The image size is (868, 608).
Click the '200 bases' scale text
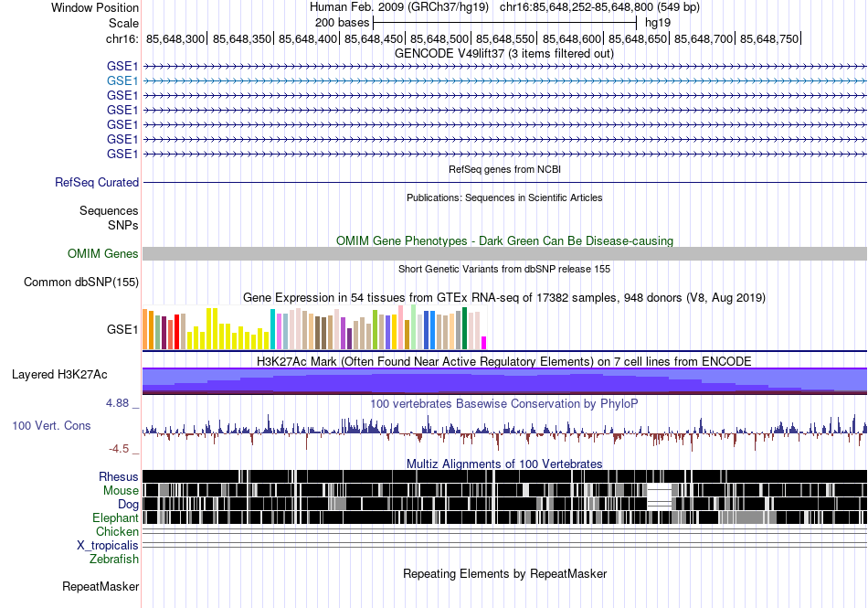tap(342, 23)
